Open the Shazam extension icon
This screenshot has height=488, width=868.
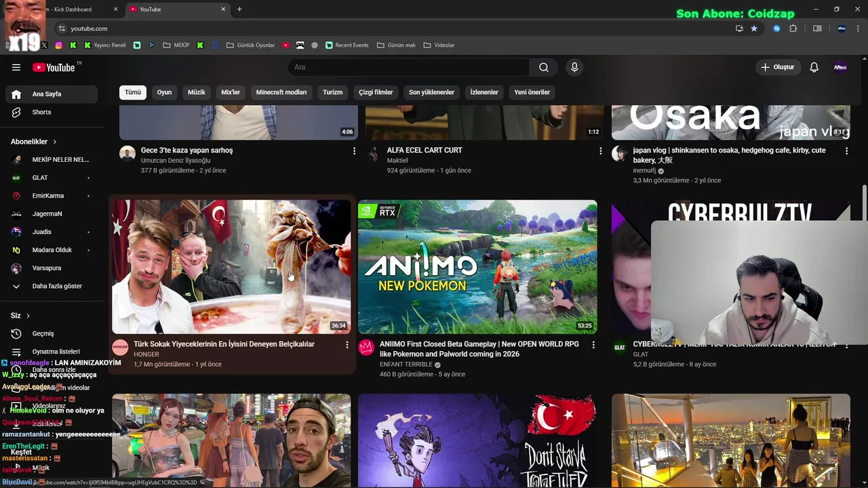click(x=777, y=28)
